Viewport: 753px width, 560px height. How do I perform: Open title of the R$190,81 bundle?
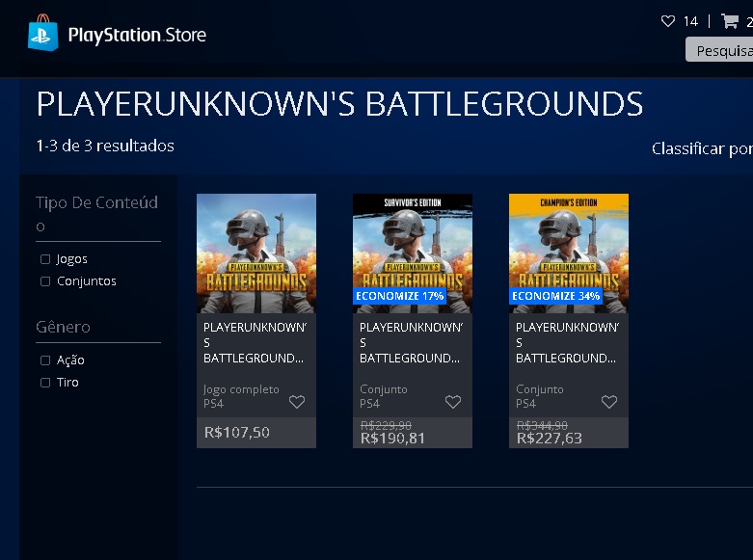411,342
